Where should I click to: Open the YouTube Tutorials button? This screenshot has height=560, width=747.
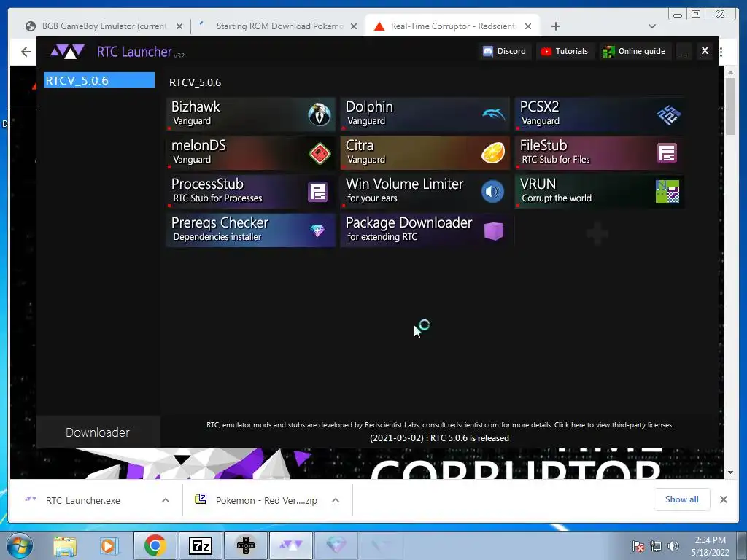[x=565, y=52]
